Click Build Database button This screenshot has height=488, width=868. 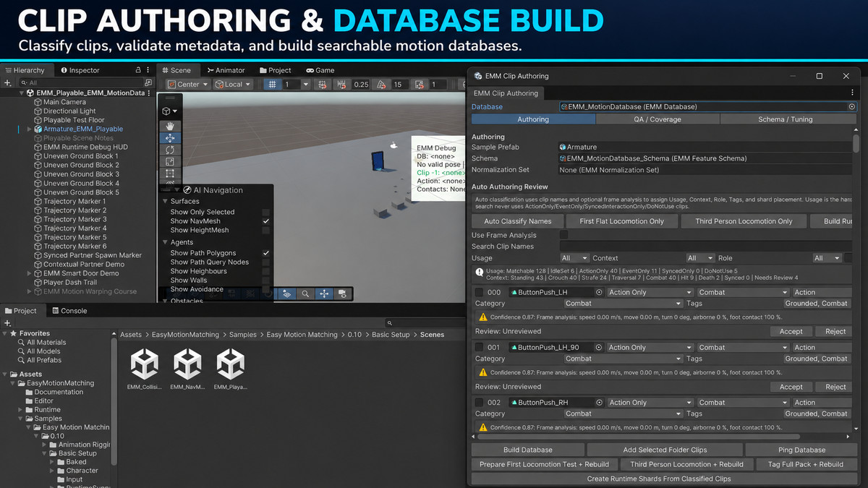527,450
